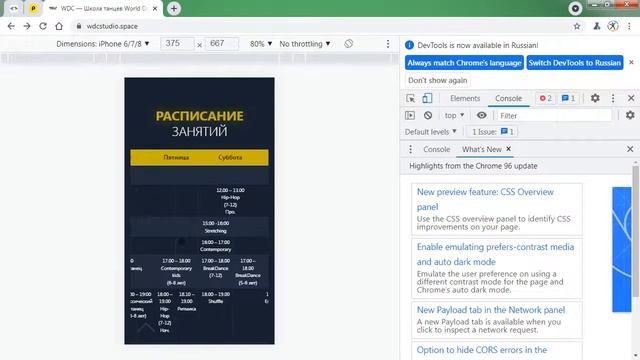Open the Chrome three-dot menu

tap(629, 26)
